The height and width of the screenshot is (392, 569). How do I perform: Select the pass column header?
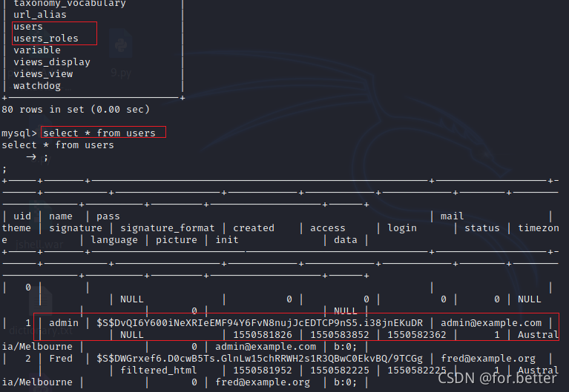coord(108,216)
